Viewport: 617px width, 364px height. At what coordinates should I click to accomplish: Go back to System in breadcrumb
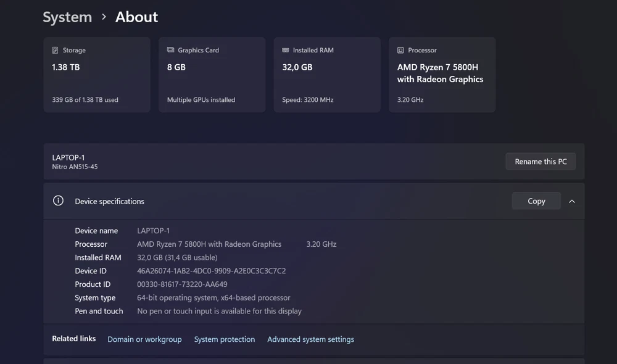(67, 17)
